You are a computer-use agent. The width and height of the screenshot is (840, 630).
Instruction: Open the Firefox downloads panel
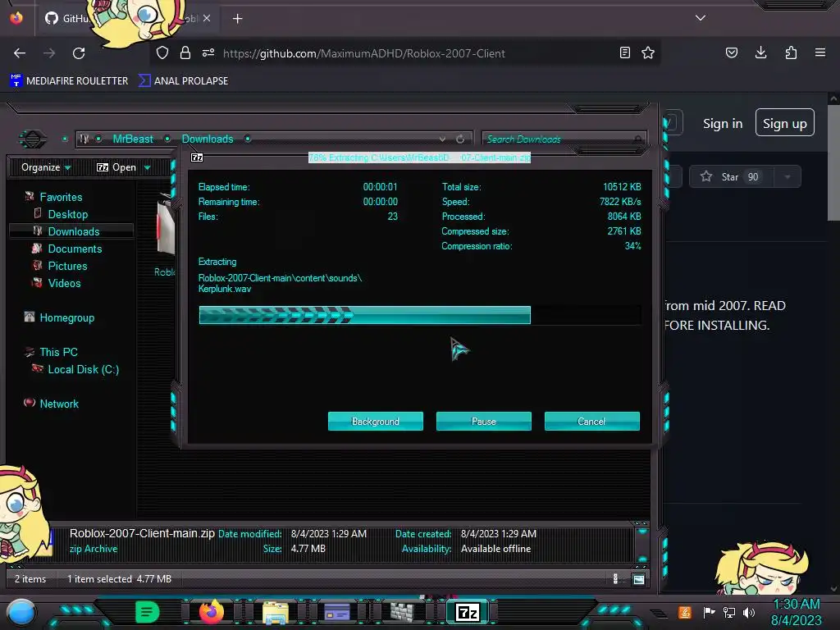pyautogui.click(x=760, y=52)
